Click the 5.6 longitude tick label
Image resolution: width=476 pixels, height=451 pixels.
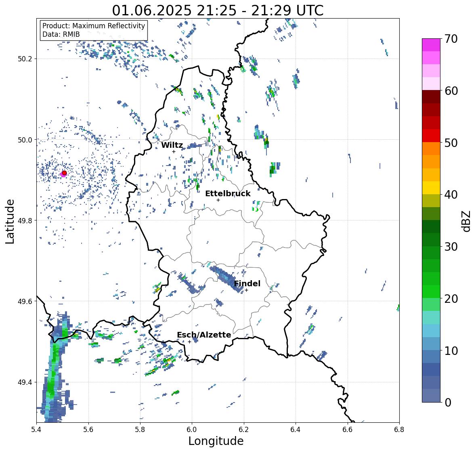tap(88, 430)
